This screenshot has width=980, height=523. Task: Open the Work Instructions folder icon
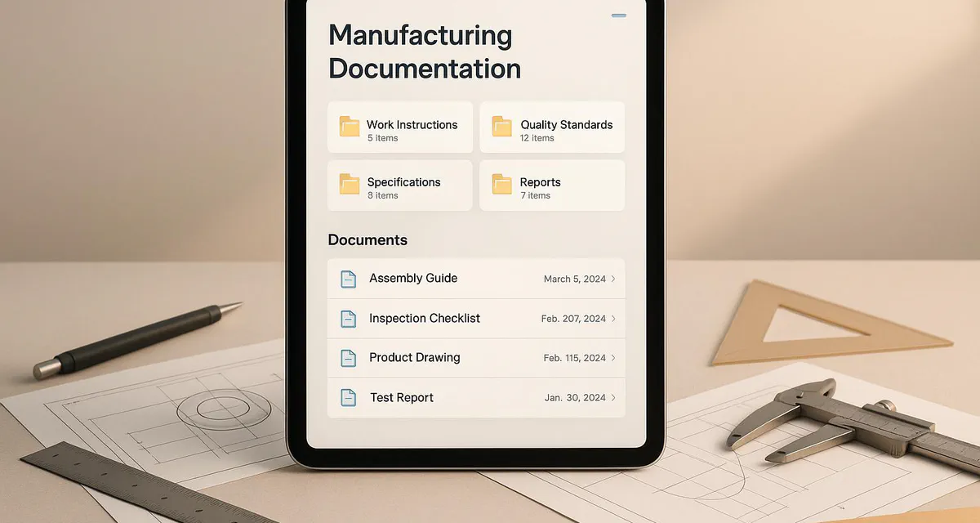(x=350, y=127)
